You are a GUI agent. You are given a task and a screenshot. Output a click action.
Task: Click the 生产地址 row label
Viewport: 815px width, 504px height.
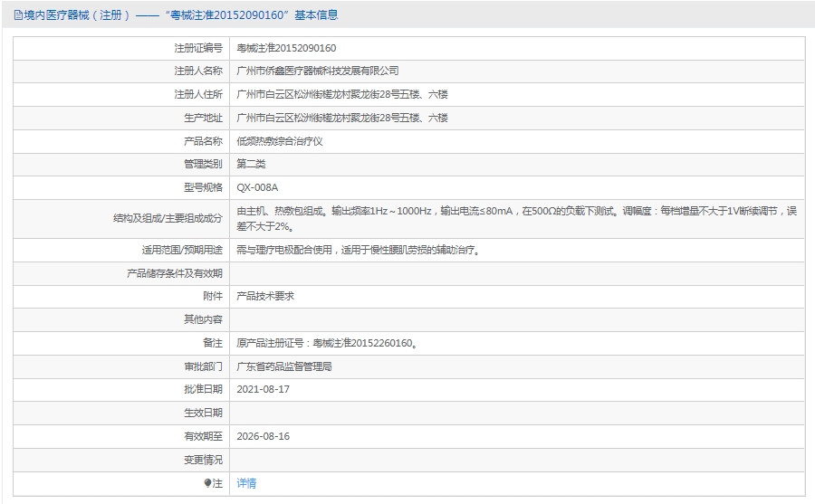pos(203,118)
